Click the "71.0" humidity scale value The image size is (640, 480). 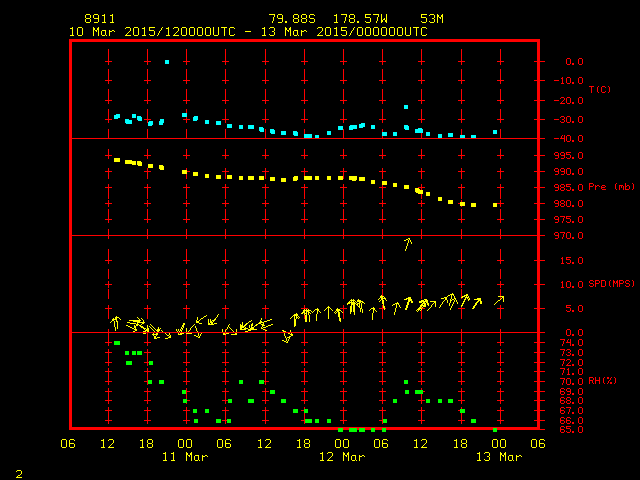pos(571,371)
